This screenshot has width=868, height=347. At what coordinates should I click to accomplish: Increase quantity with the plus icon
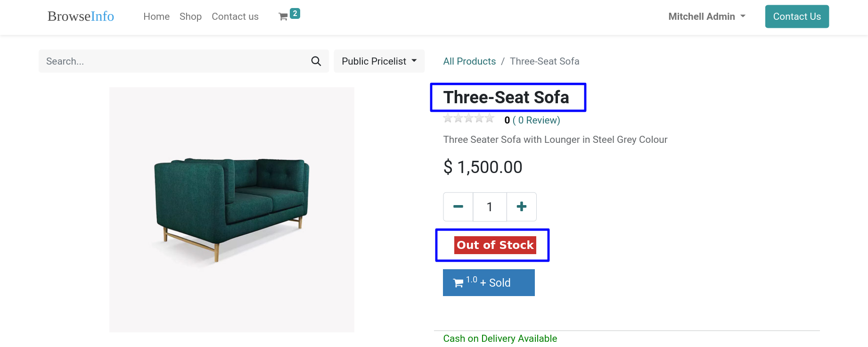tap(522, 207)
